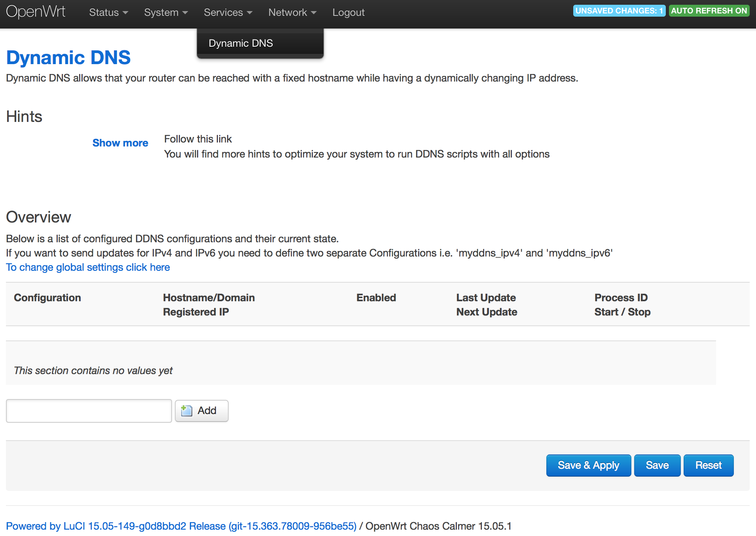Focus the new configuration name field
756x536 pixels.
[89, 411]
